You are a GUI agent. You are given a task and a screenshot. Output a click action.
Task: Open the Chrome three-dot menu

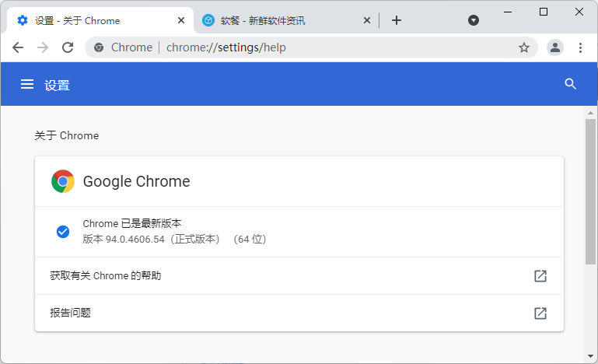(580, 47)
